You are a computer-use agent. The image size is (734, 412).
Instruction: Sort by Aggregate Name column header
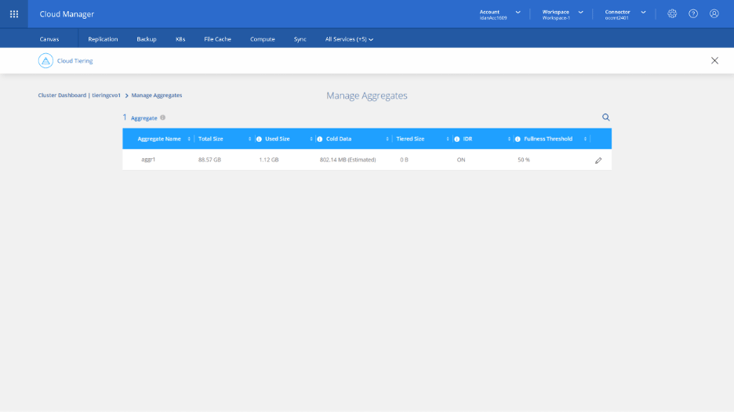coord(159,139)
